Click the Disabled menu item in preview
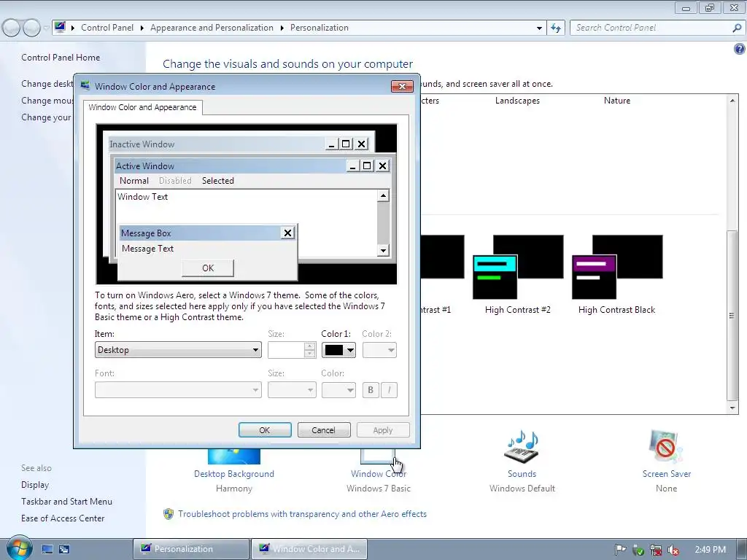The width and height of the screenshot is (747, 560). (175, 181)
